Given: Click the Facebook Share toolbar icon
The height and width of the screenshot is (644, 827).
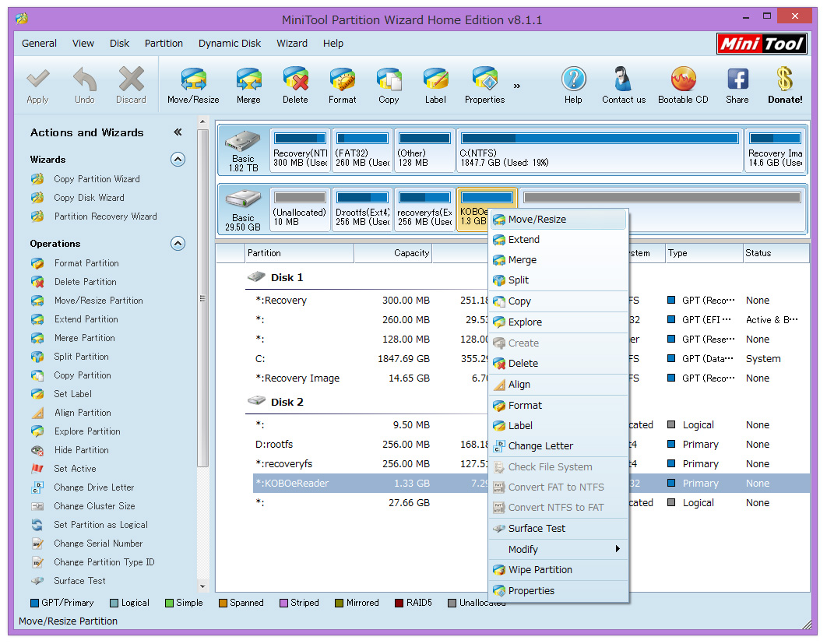Looking at the screenshot, I should [x=737, y=86].
